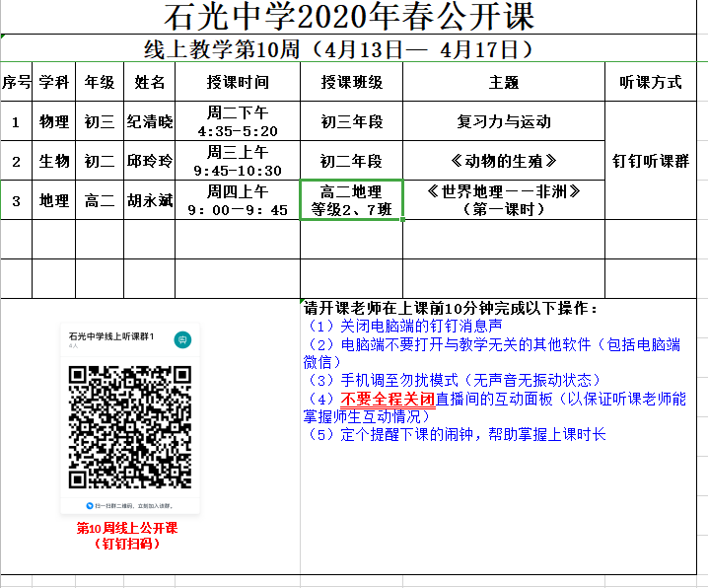Click the topic cell 《动物的生殖》
This screenshot has width=708, height=588.
pos(503,161)
